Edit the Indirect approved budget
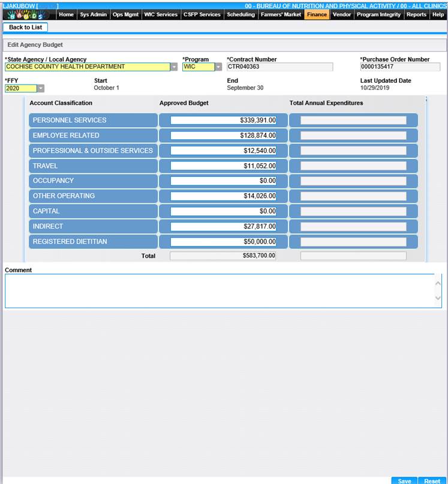448x484 pixels. pos(223,226)
